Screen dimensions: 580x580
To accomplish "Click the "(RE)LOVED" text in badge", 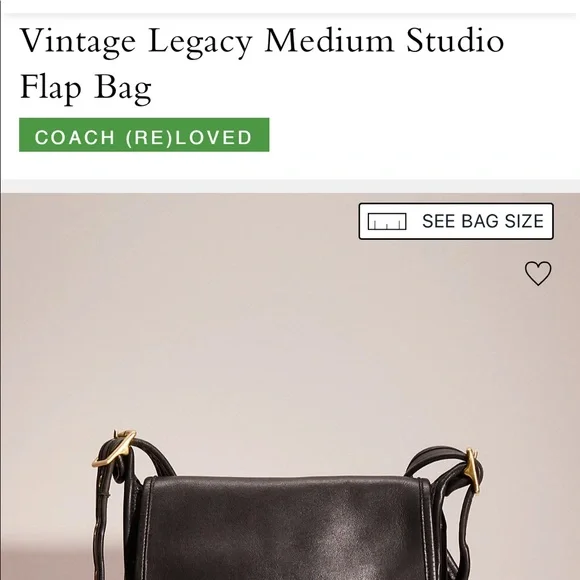I will click(x=189, y=138).
